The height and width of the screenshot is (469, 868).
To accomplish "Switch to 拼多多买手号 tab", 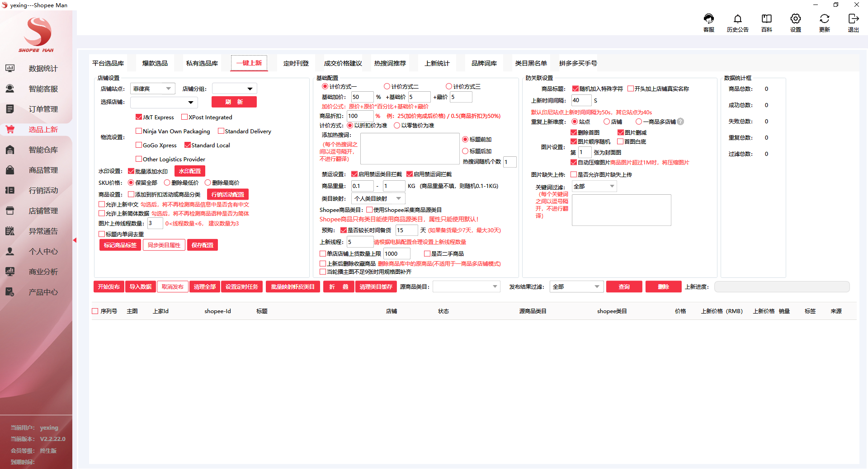I will (x=578, y=63).
